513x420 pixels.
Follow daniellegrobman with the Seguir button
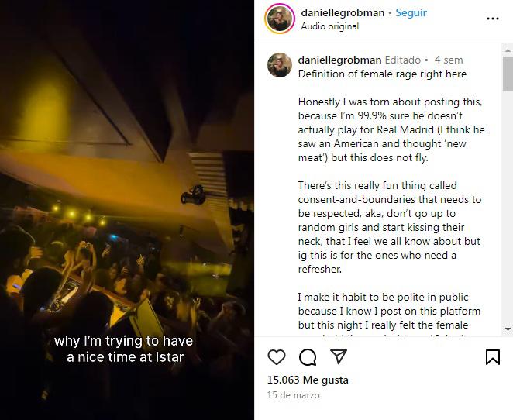(x=411, y=13)
